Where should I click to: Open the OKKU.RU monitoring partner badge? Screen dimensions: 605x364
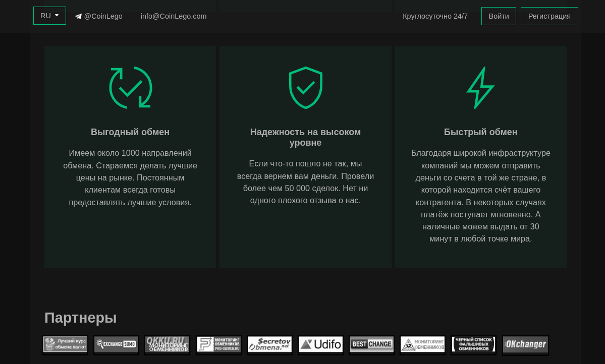click(x=168, y=344)
